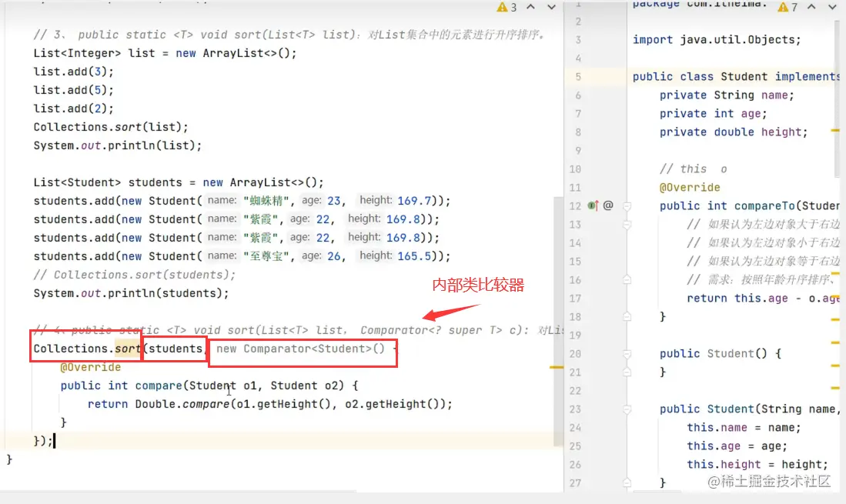
Task: Click commented '// Collections.sort(students);' line
Action: (135, 275)
